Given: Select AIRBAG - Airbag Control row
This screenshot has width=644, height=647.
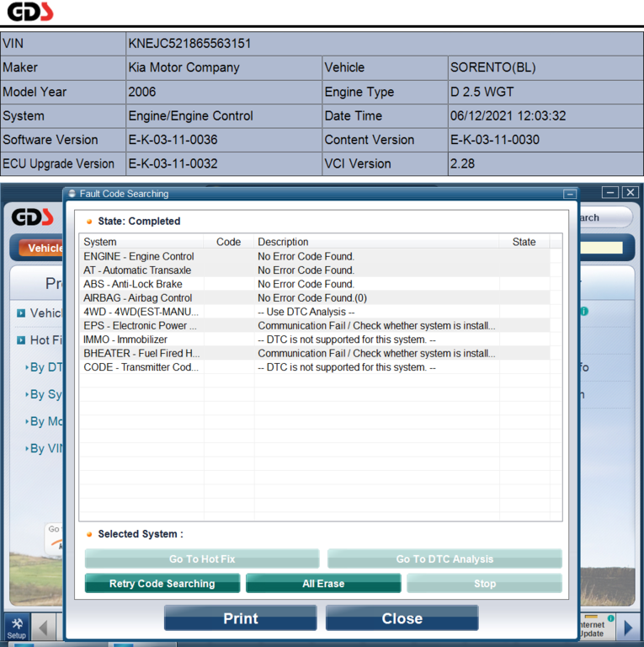Looking at the screenshot, I should point(315,298).
